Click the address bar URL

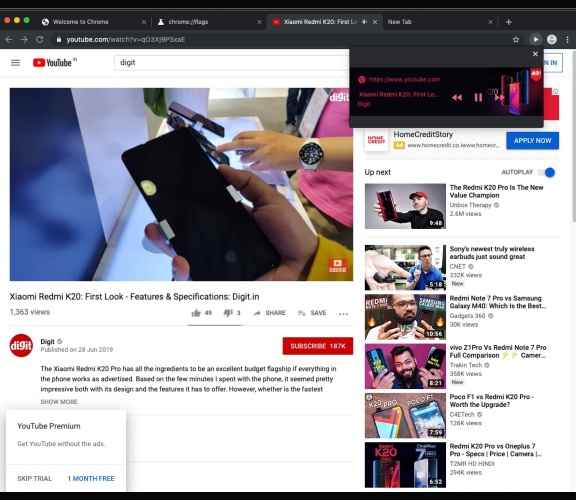[126, 40]
